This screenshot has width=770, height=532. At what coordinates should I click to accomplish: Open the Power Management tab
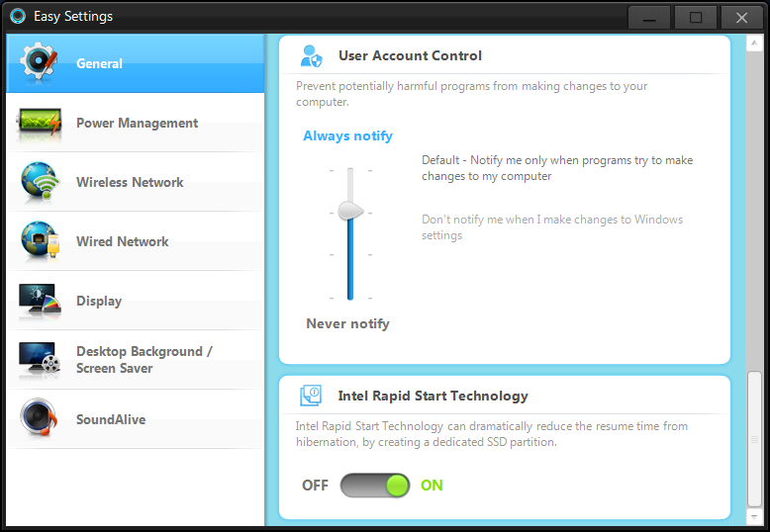(x=137, y=123)
